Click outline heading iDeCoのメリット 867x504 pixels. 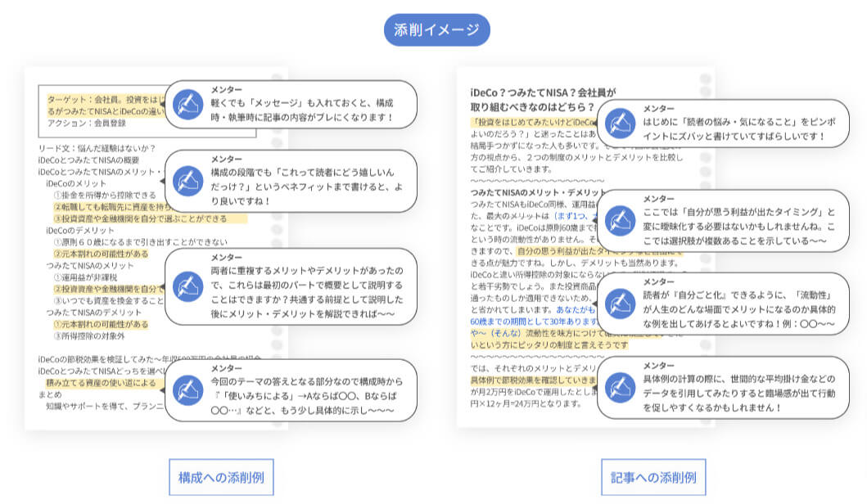[76, 183]
